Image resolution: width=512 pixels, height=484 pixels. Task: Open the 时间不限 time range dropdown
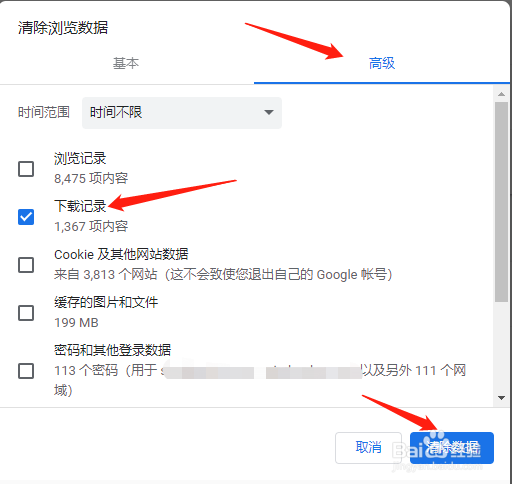coord(182,113)
